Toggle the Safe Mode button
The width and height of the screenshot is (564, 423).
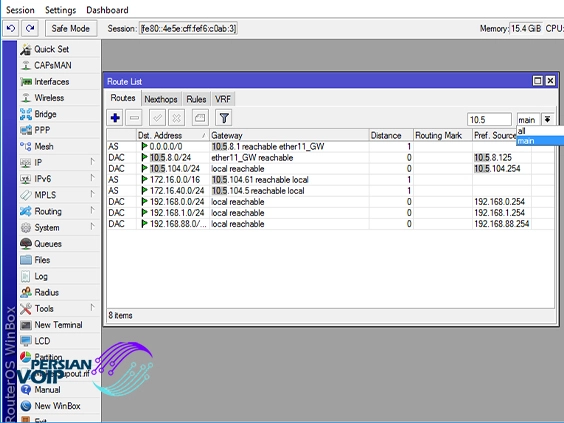tap(71, 28)
